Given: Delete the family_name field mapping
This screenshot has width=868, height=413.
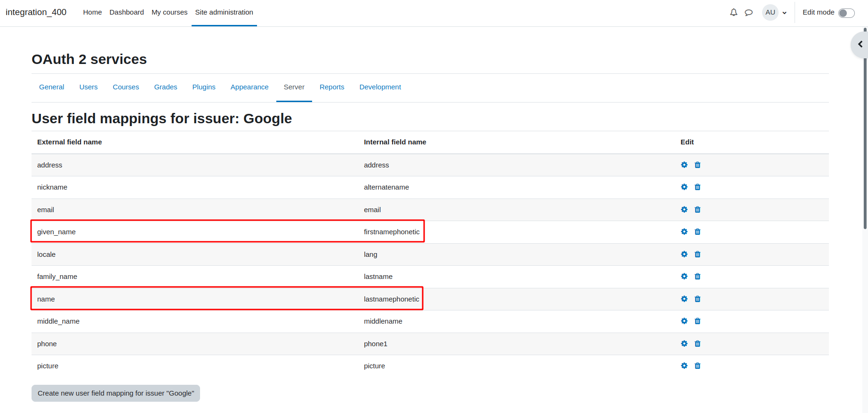Looking at the screenshot, I should click(x=698, y=276).
